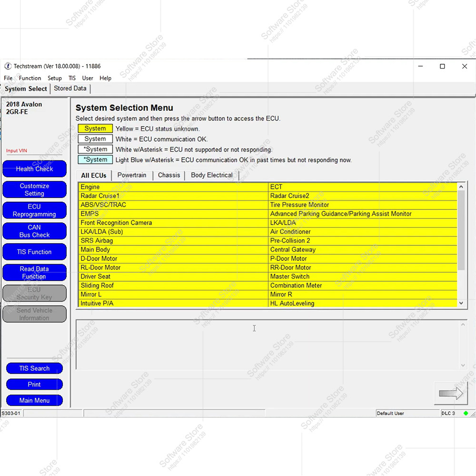
Task: Click the TIS Search button
Action: [34, 368]
